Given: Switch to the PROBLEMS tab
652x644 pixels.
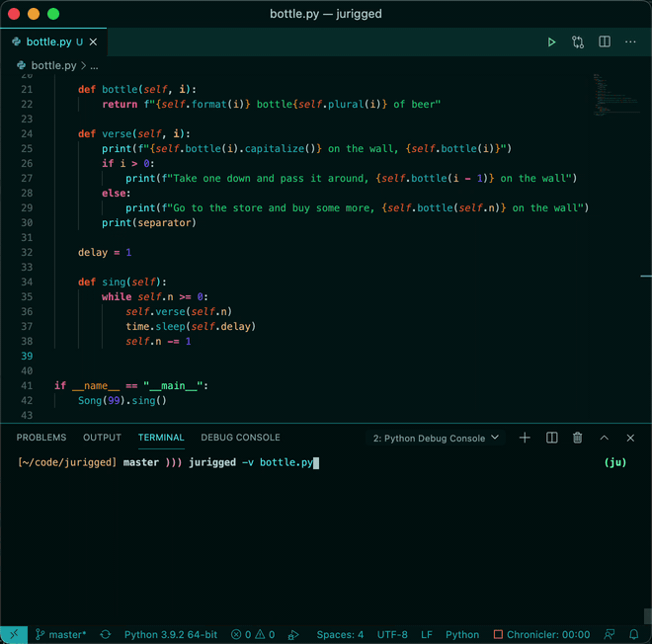Looking at the screenshot, I should 41,438.
